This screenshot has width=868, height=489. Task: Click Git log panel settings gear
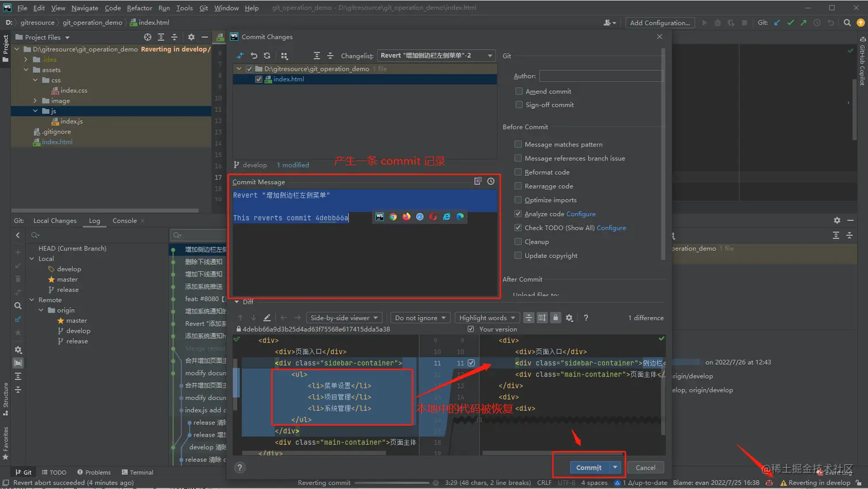(x=837, y=221)
